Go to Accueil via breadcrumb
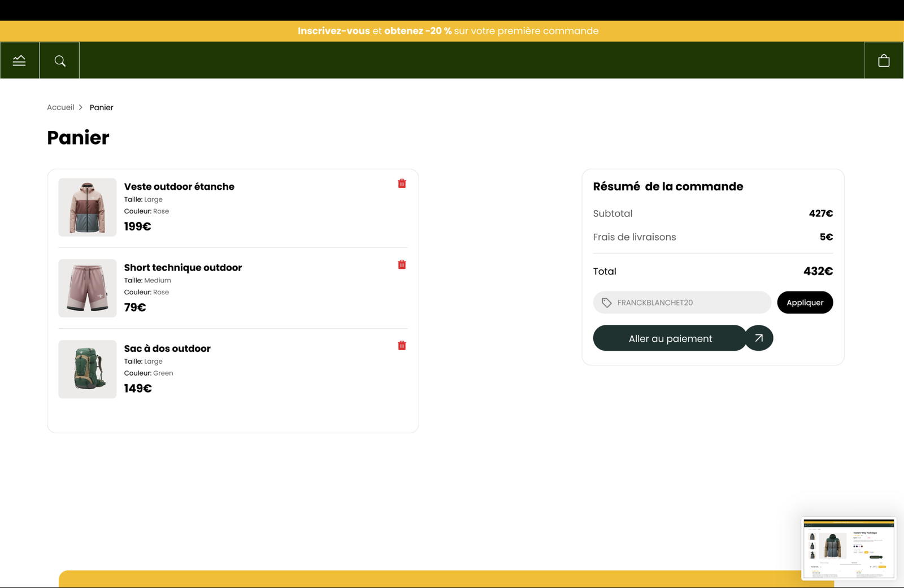 coord(60,107)
